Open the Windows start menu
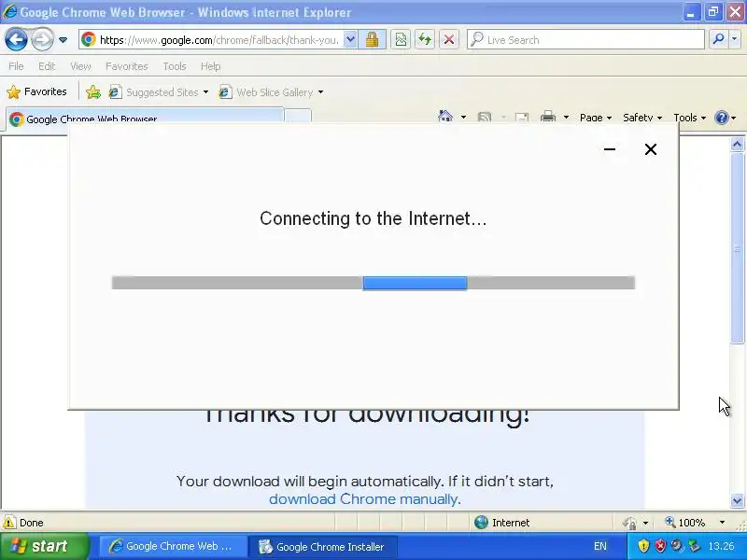Viewport: 747px width, 560px height. (x=44, y=546)
